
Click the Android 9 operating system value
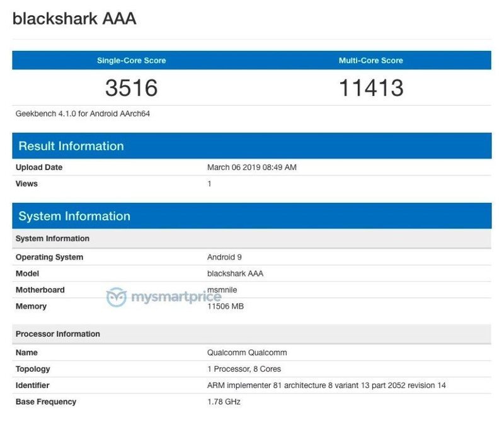click(x=224, y=257)
